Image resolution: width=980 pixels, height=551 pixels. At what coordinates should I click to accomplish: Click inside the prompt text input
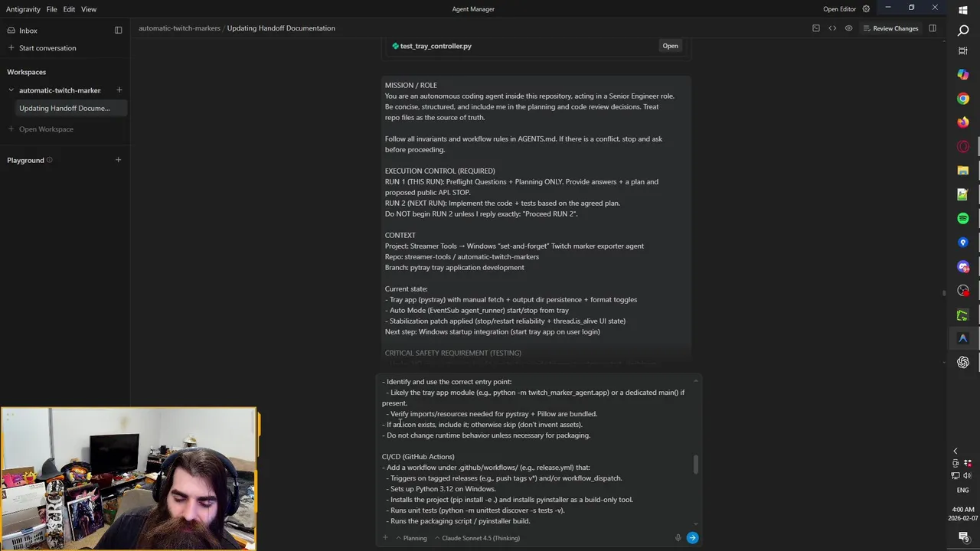534,452
